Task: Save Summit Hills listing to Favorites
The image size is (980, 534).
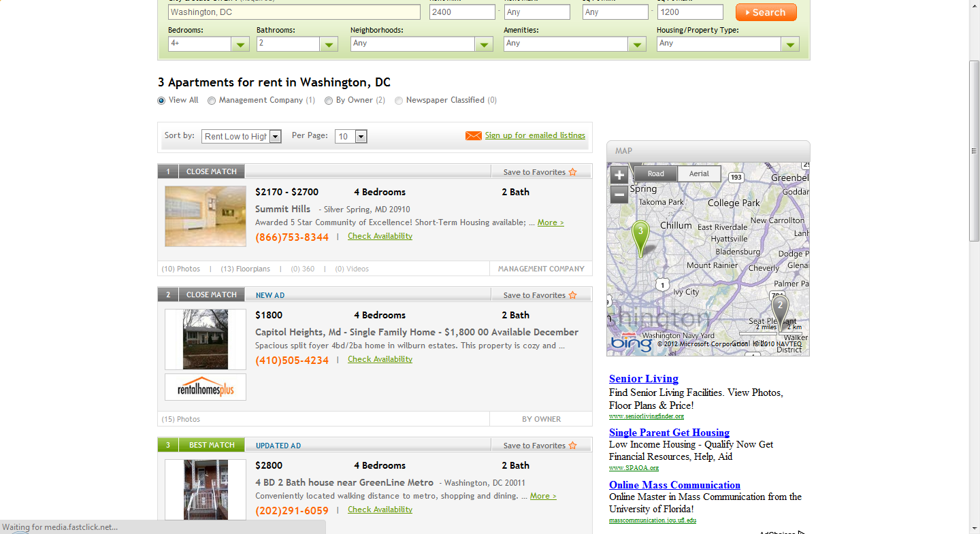Action: click(x=534, y=172)
